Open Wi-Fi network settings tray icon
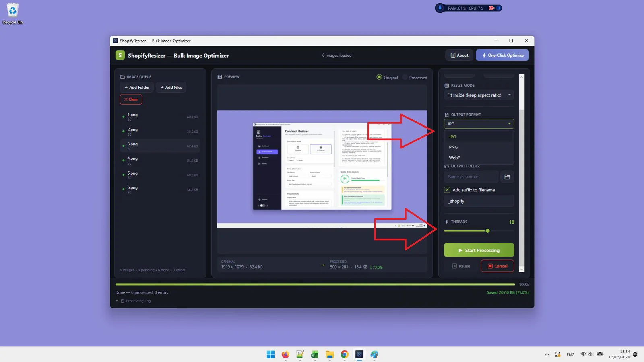644x362 pixels. (x=583, y=354)
